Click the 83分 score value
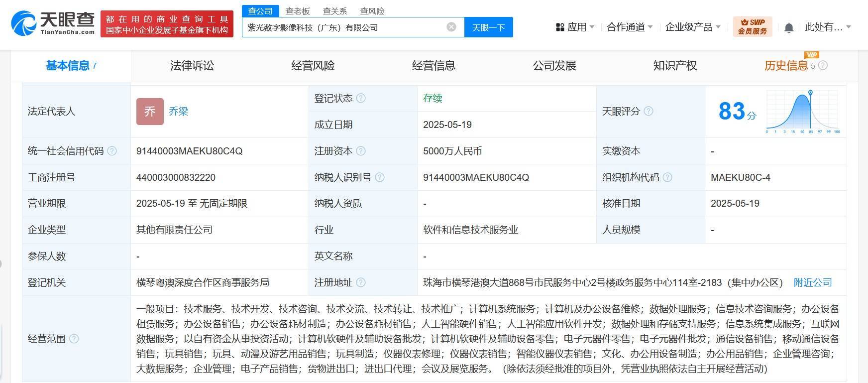This screenshot has width=868, height=383. pos(737,111)
